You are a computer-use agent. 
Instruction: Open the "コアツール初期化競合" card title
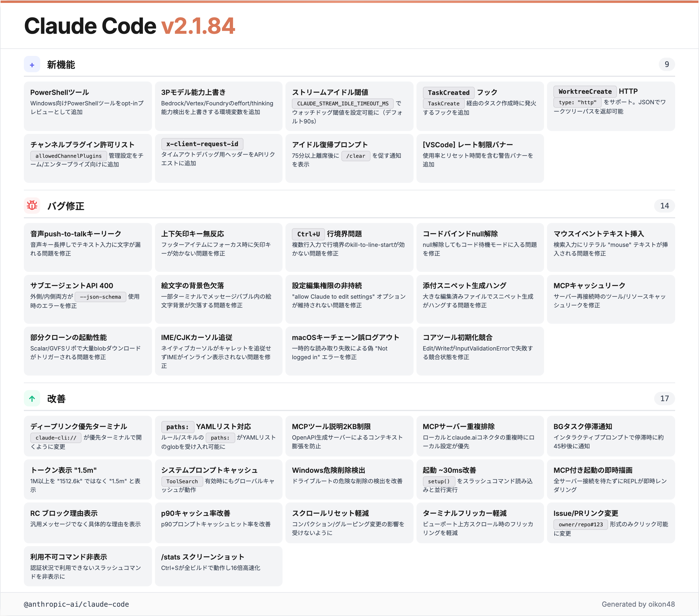458,337
